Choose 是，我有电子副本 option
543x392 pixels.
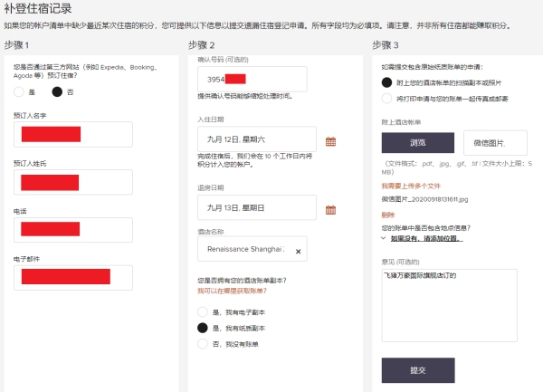click(x=203, y=312)
